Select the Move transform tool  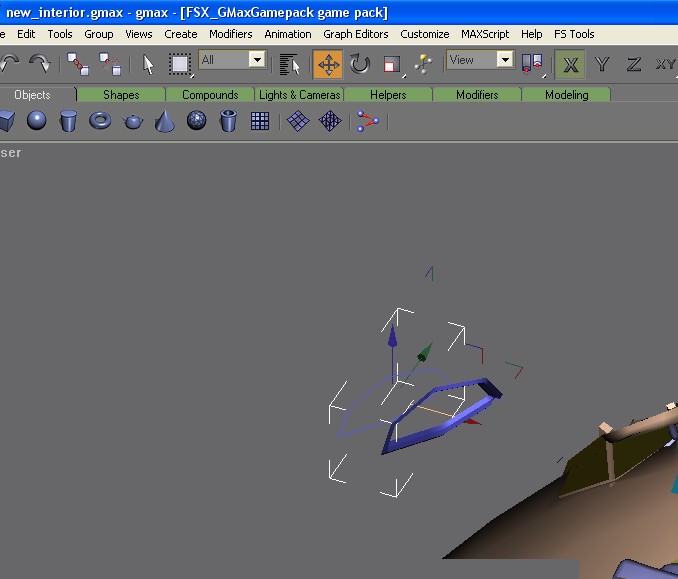[x=328, y=65]
